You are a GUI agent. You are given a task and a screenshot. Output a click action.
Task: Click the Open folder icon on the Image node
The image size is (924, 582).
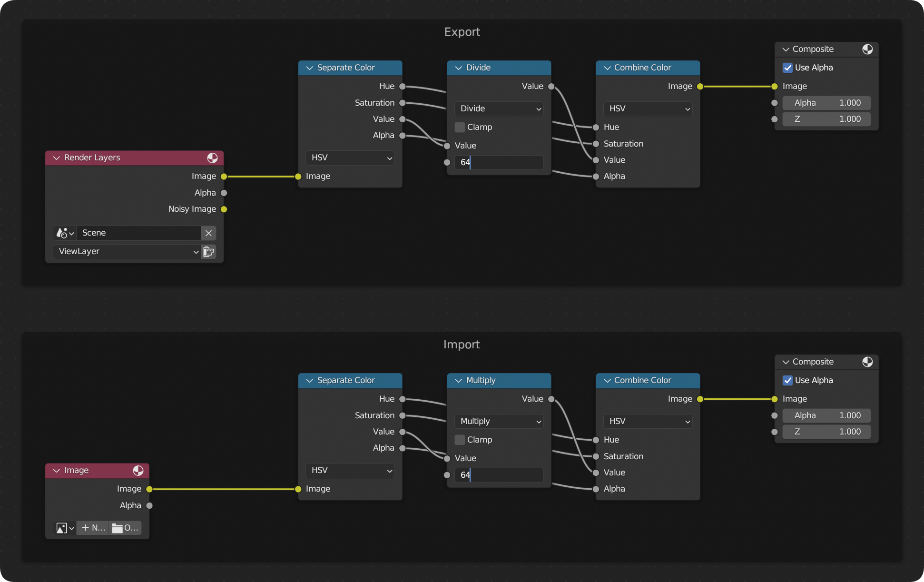(x=125, y=528)
